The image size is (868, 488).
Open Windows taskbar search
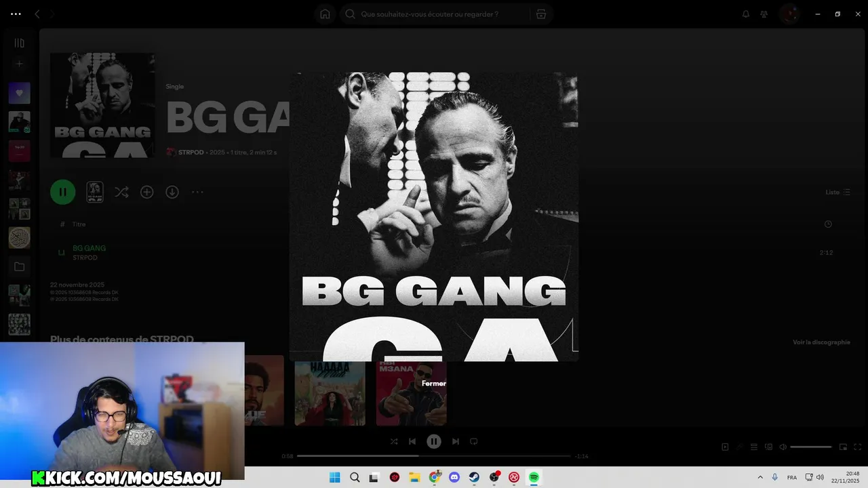355,478
